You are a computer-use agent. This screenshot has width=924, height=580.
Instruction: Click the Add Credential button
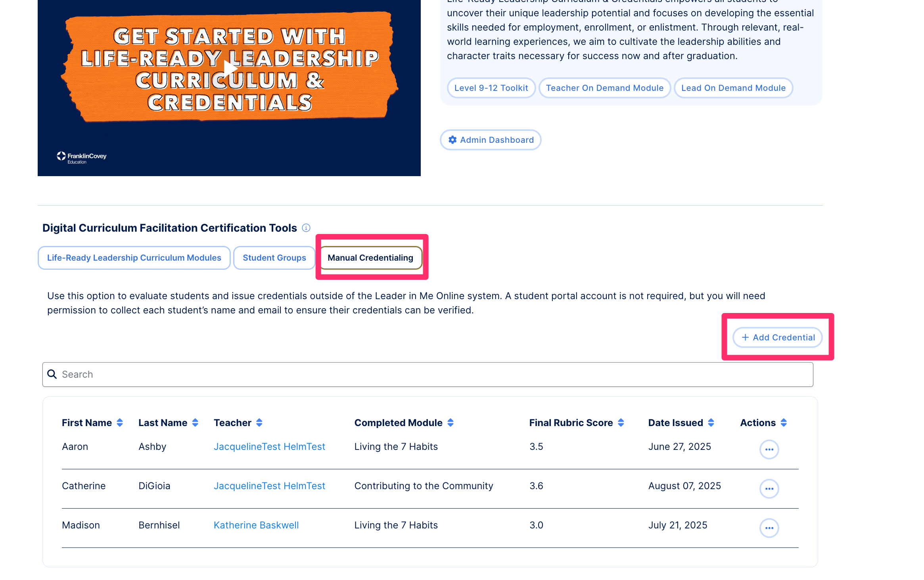point(777,337)
